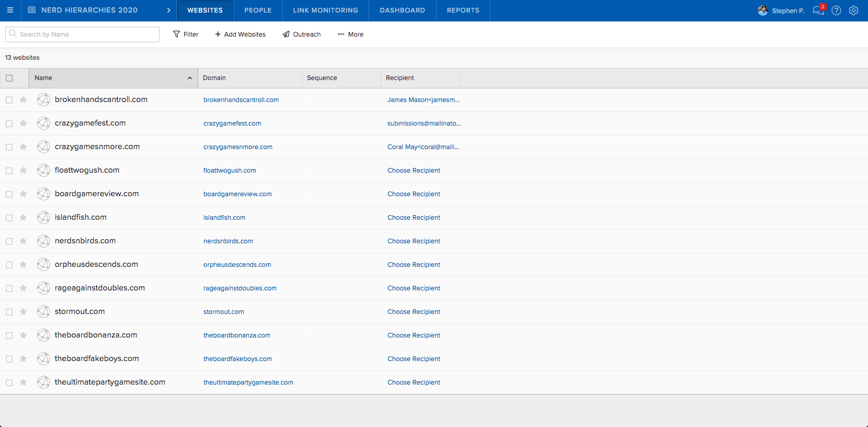Toggle the select-all checkbox in header
868x427 pixels.
pos(9,78)
